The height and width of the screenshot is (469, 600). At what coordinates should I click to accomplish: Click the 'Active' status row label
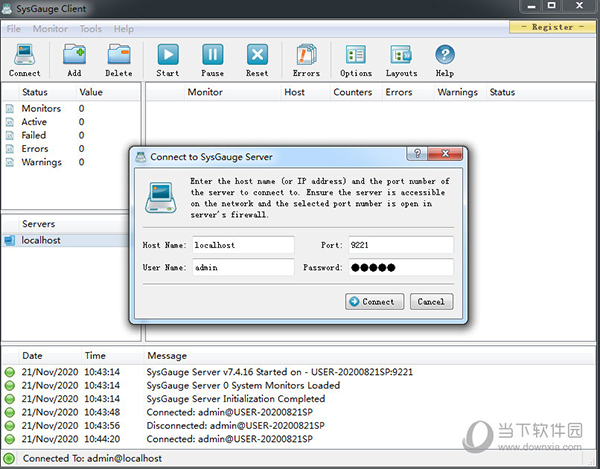tap(34, 122)
